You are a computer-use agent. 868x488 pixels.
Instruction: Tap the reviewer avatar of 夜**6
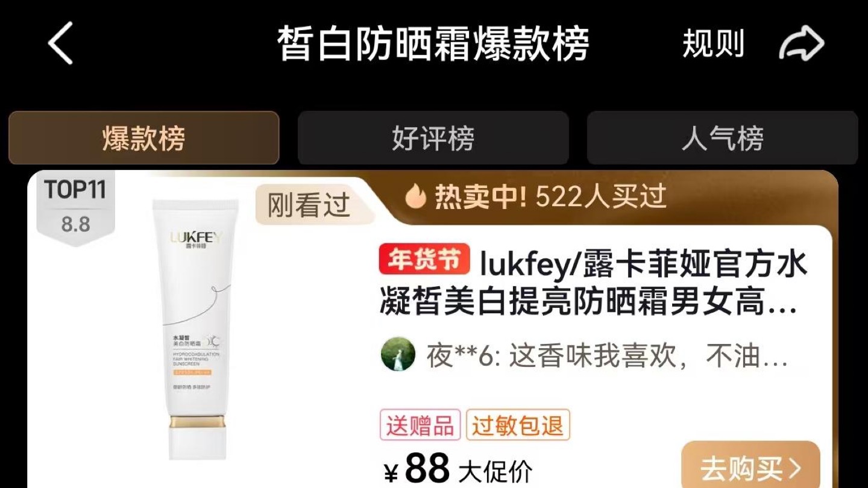pos(398,354)
